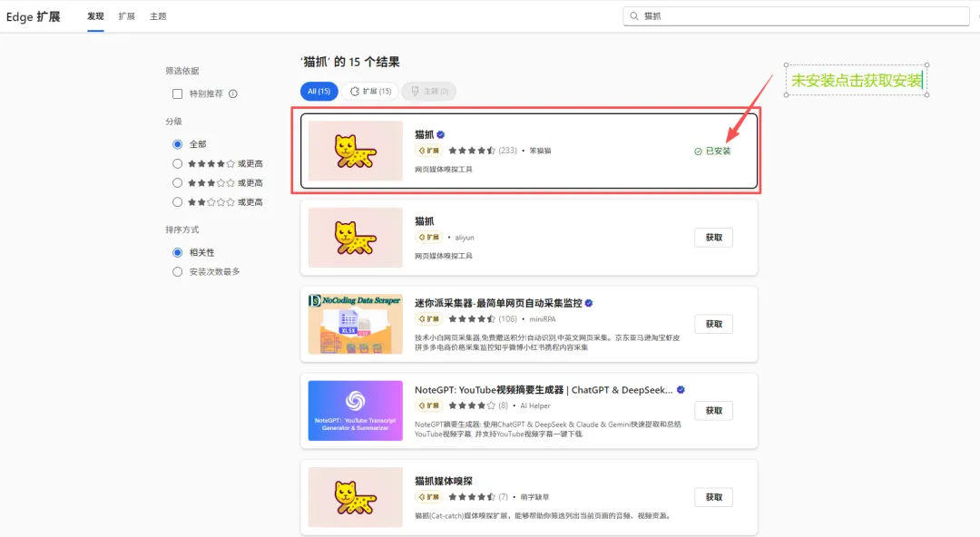Click the 扩展 tag on NoteGPT card
980x537 pixels.
[428, 405]
